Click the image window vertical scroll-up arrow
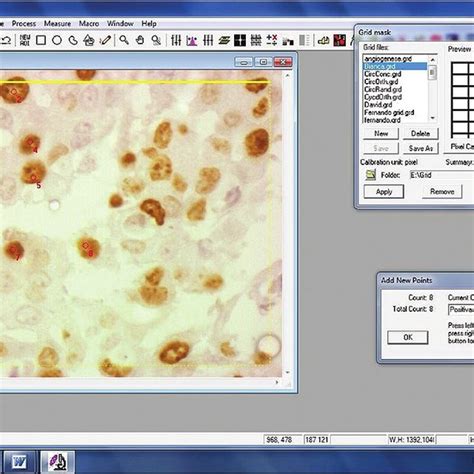This screenshot has width=474, height=474. click(287, 76)
